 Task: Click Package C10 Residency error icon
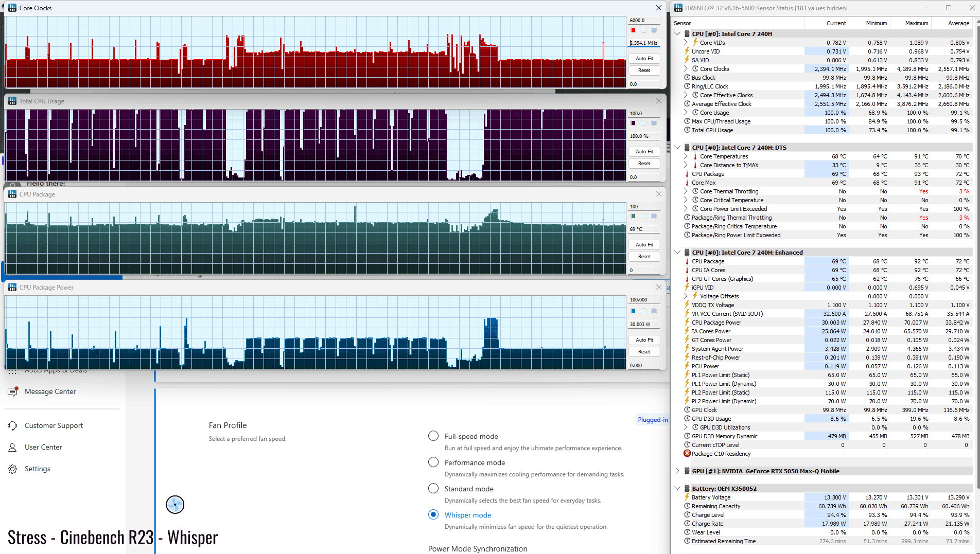pos(687,454)
